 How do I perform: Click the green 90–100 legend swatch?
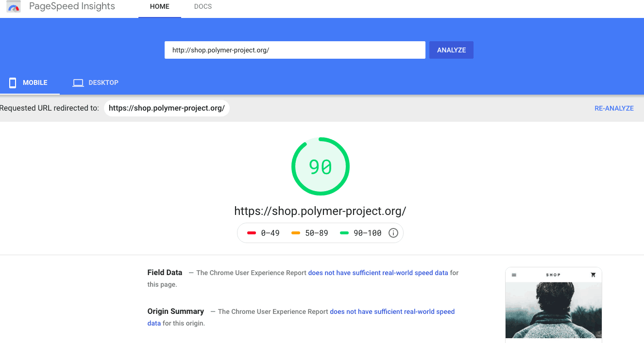click(344, 233)
